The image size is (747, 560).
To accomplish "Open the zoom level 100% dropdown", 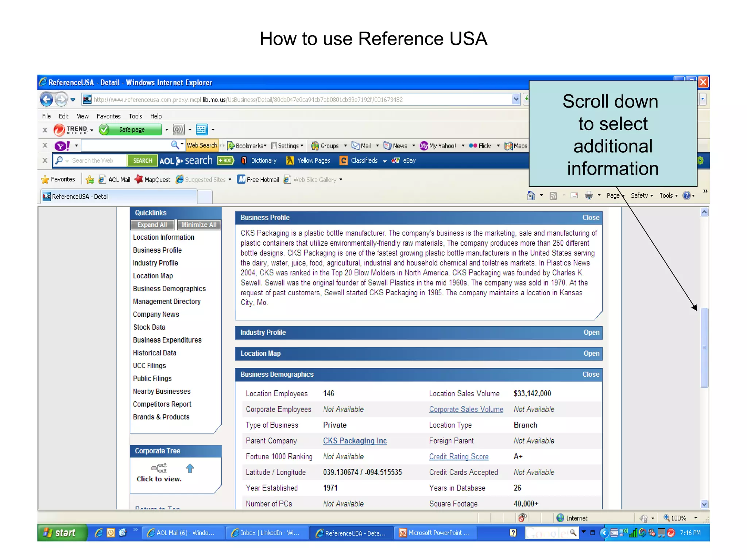I will [696, 518].
